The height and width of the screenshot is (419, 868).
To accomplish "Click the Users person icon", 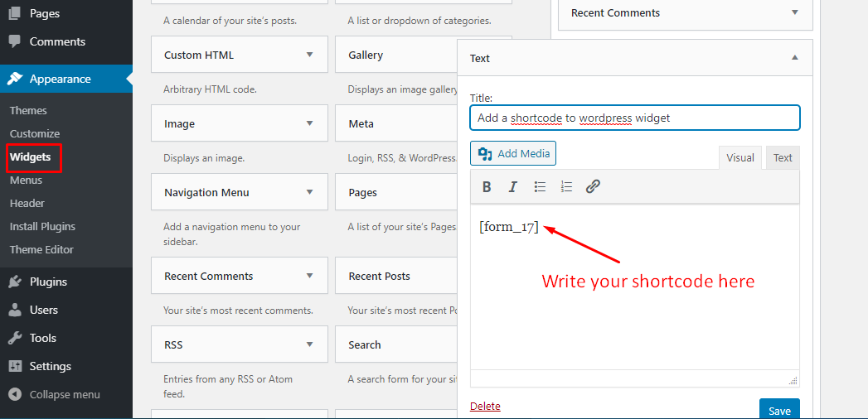I will pos(16,310).
